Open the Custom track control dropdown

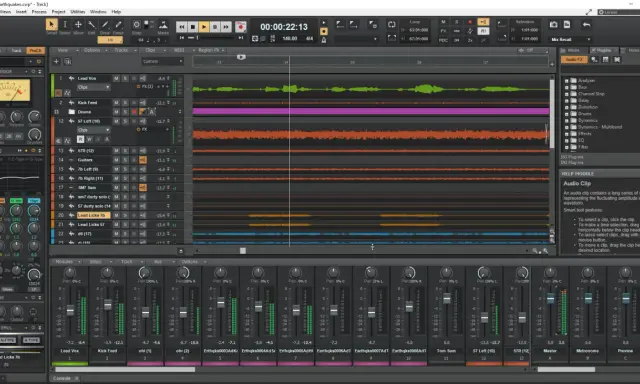(162, 61)
